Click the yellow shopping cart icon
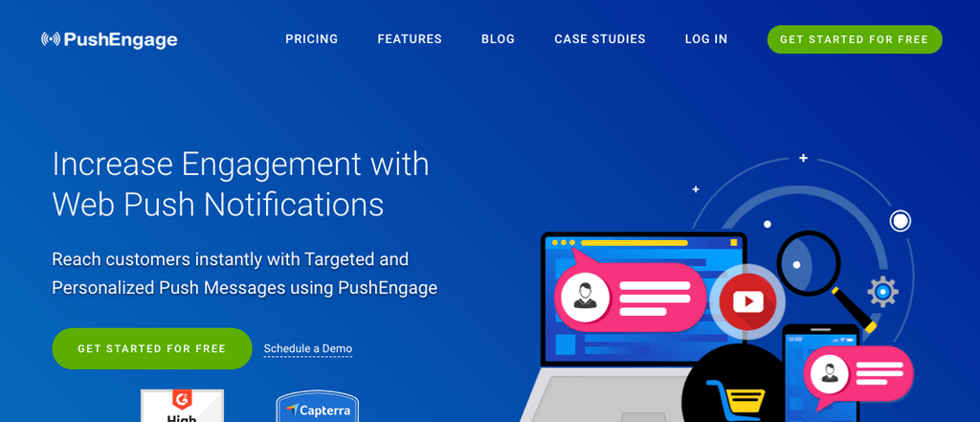 tap(736, 399)
